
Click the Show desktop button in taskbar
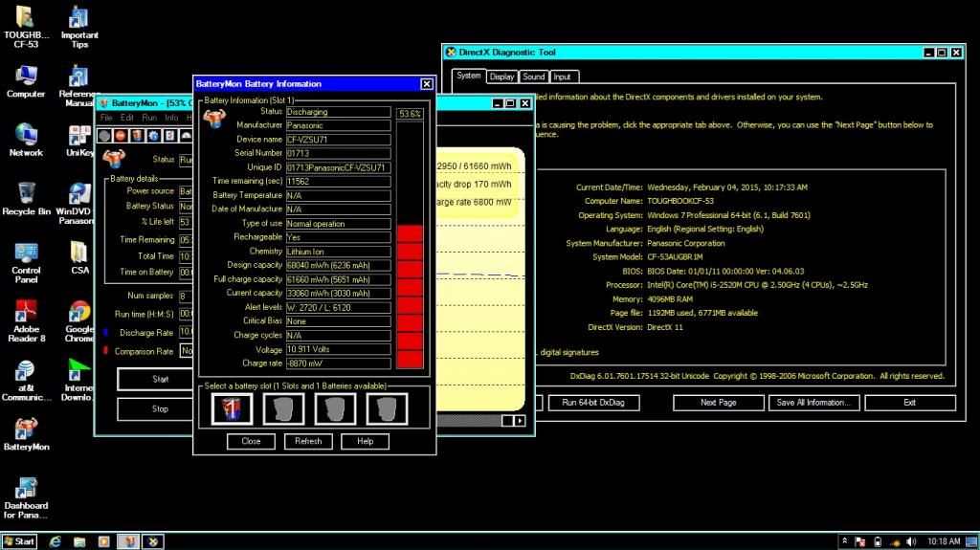pyautogui.click(x=972, y=542)
